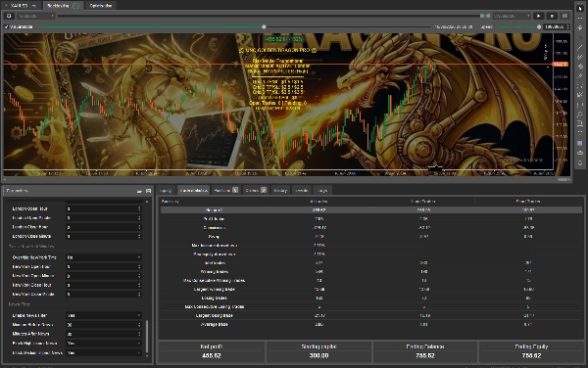The height and width of the screenshot is (368, 588).
Task: Open the Logs tab
Action: click(x=322, y=191)
